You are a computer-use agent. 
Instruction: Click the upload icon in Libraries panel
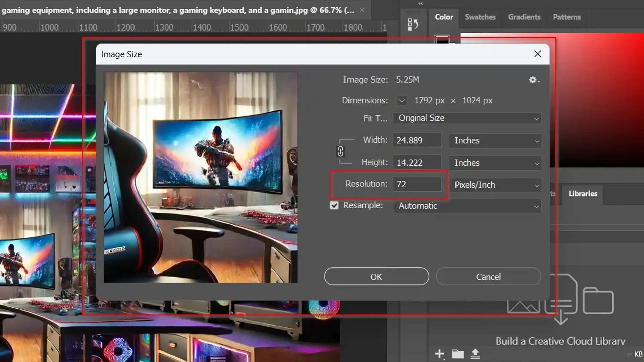[475, 354]
